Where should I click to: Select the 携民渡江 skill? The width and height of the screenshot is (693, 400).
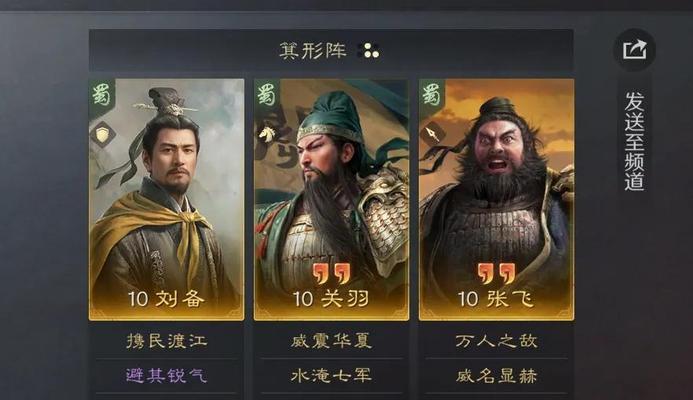[x=167, y=341]
